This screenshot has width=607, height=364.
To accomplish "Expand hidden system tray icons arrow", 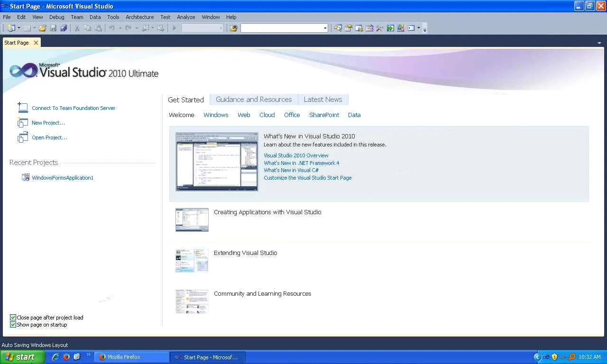I will coord(537,357).
